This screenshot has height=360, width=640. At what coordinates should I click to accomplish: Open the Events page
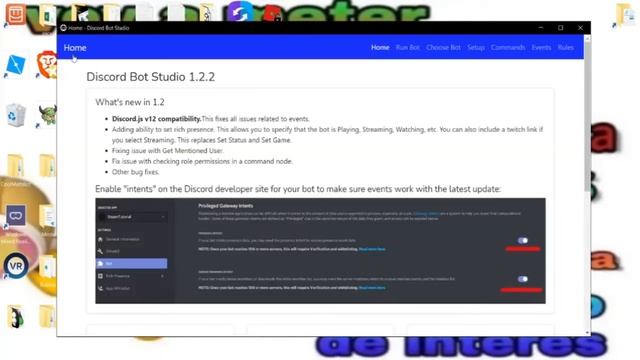[541, 47]
